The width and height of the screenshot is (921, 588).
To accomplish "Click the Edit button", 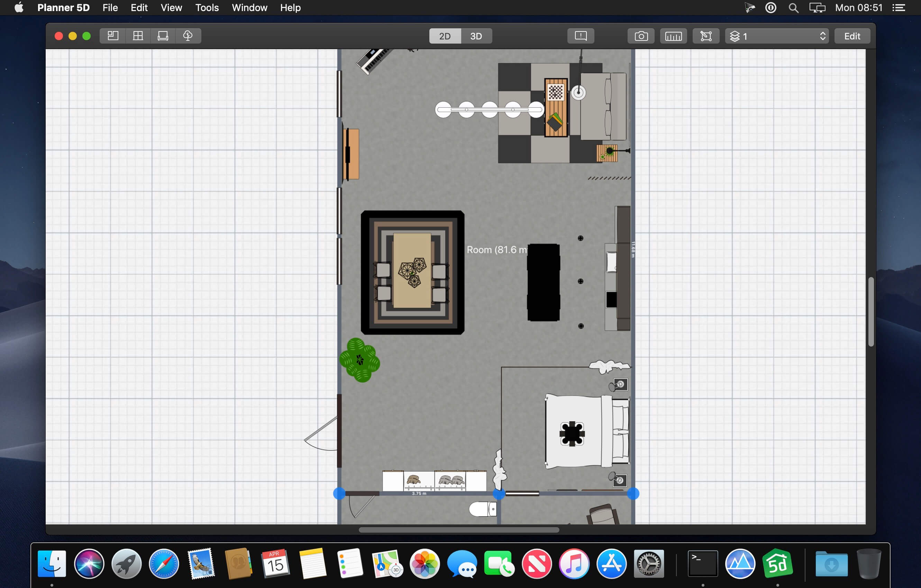I will click(852, 36).
